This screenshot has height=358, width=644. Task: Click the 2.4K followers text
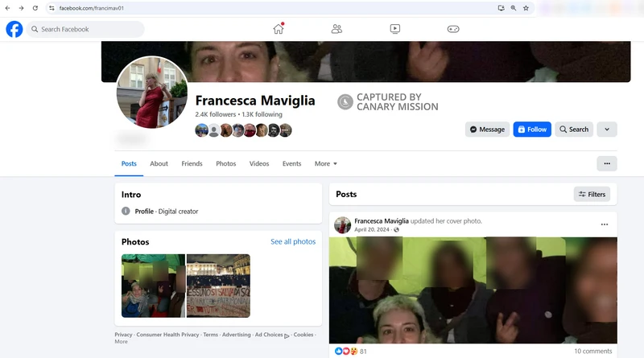click(216, 114)
